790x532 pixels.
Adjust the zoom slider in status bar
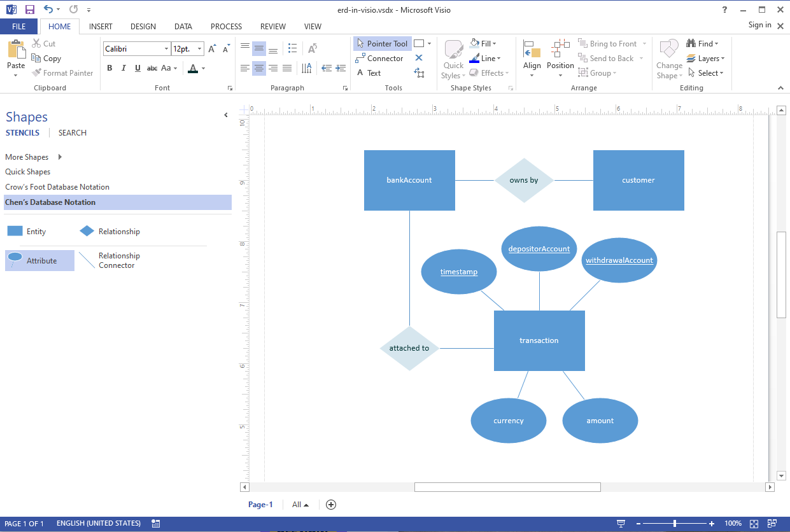[x=675, y=523]
